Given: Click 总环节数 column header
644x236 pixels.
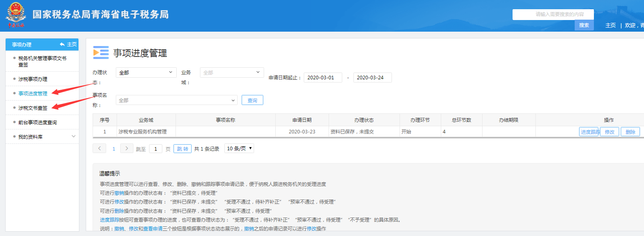Looking at the screenshot, I should [x=462, y=120].
